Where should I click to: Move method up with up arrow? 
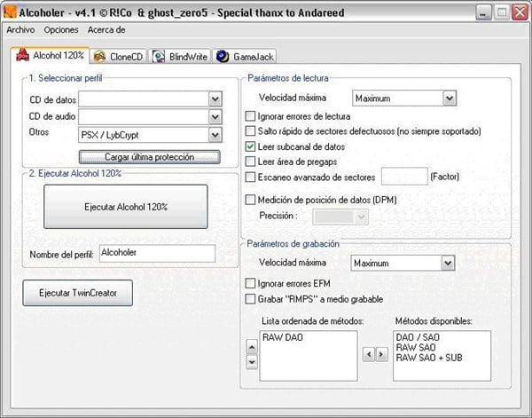(x=252, y=347)
